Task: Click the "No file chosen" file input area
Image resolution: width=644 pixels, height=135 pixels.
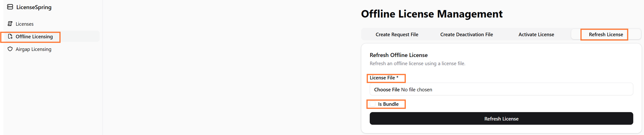Action: (x=416, y=90)
